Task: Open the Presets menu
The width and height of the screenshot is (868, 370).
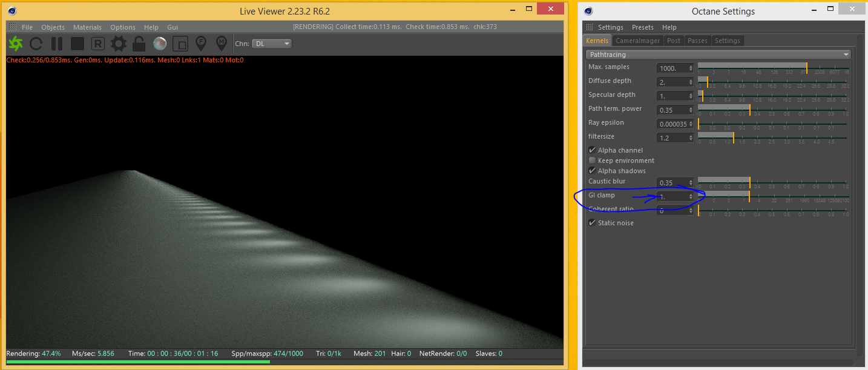Action: [643, 27]
